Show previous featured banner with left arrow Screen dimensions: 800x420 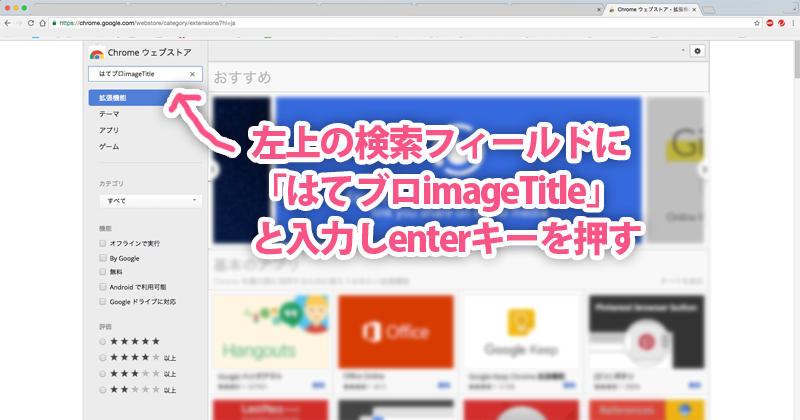pos(213,170)
